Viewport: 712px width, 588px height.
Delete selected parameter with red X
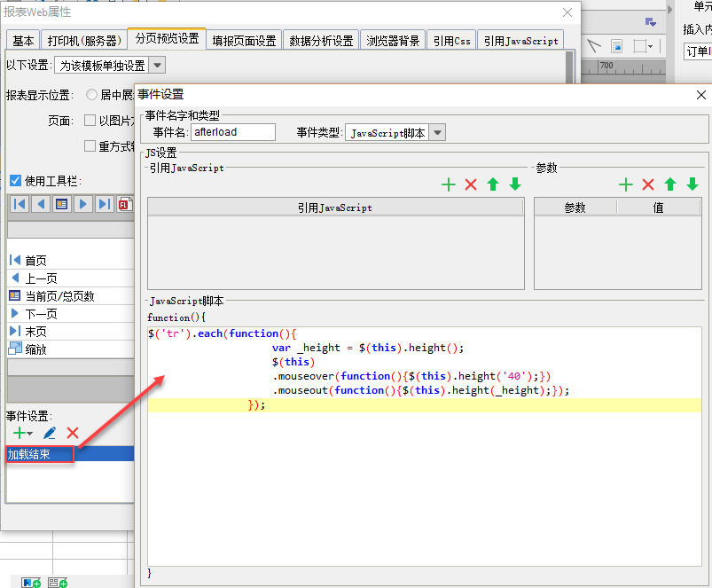coord(648,184)
